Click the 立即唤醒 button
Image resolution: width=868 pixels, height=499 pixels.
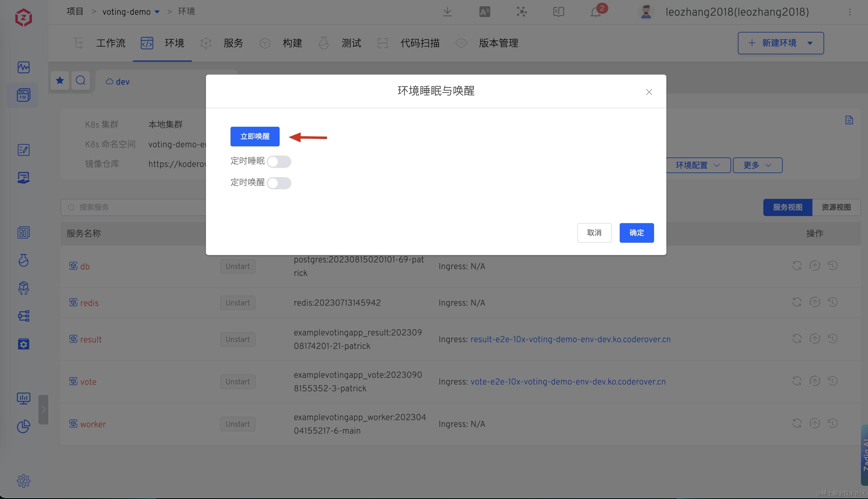(x=255, y=136)
